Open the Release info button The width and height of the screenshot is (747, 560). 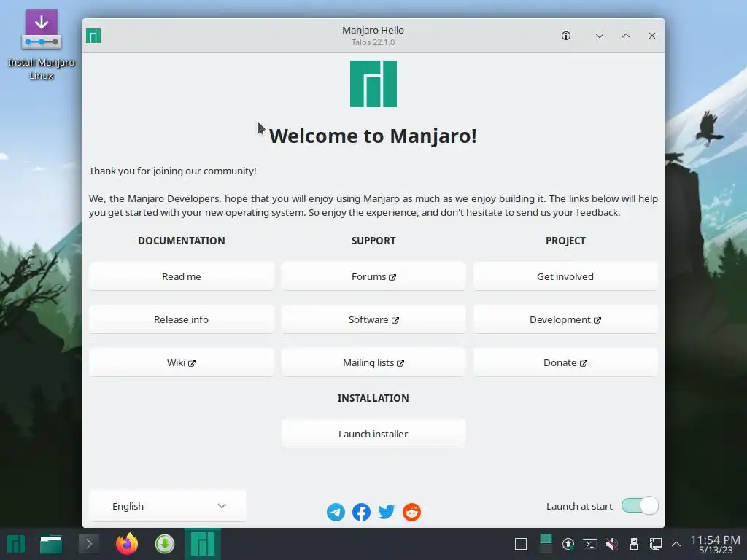point(182,319)
